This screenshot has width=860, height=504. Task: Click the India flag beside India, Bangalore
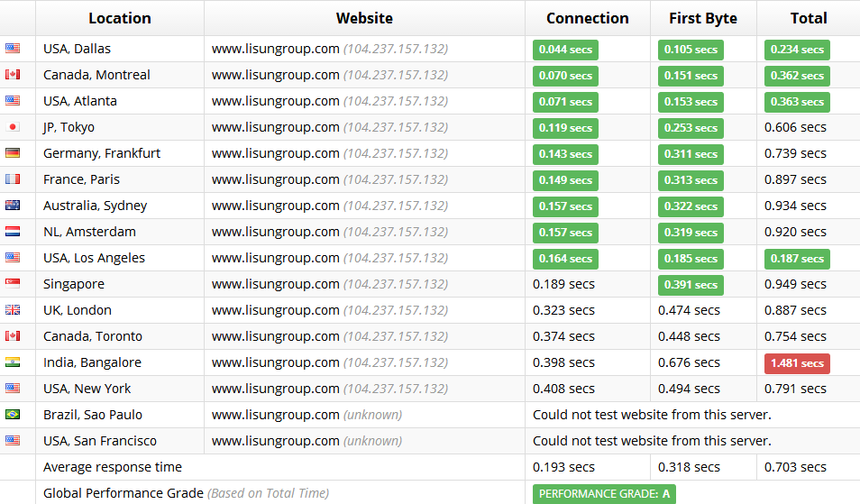(13, 362)
